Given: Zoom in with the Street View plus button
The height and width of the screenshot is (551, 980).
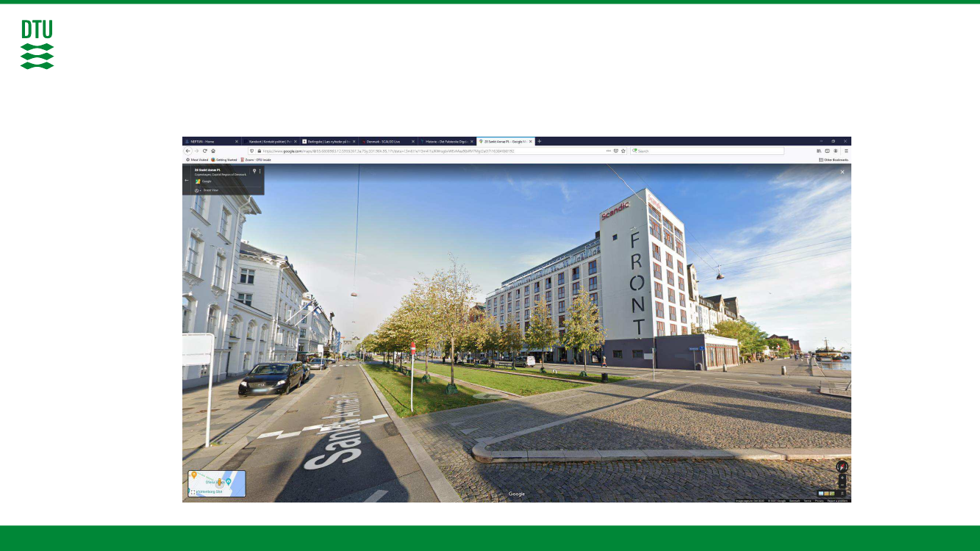Looking at the screenshot, I should [843, 478].
